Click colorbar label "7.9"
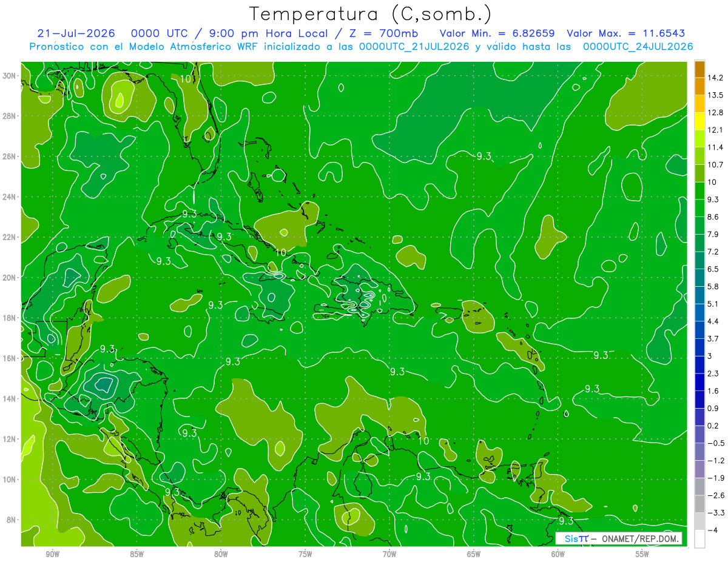Screen dimensions: 728x562 tap(714, 235)
